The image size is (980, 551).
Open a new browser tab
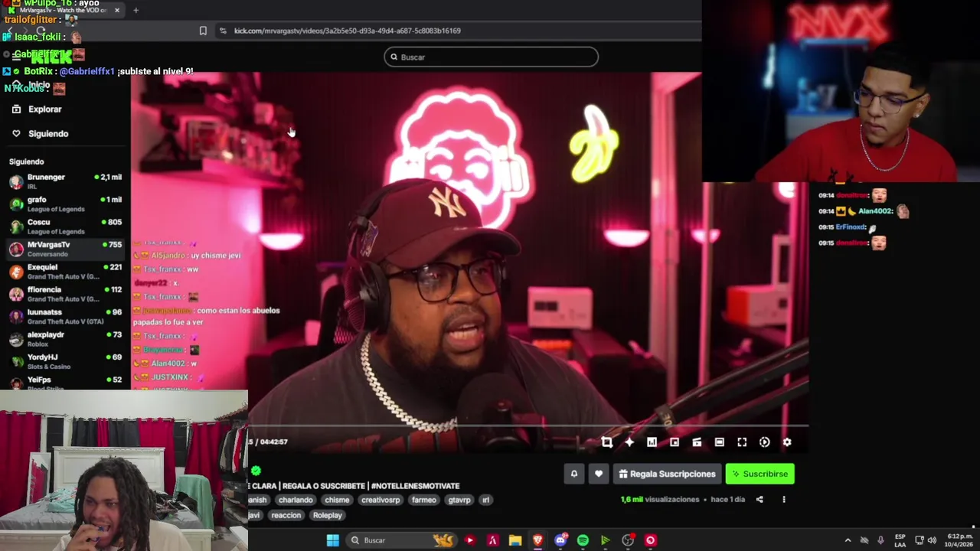point(136,10)
